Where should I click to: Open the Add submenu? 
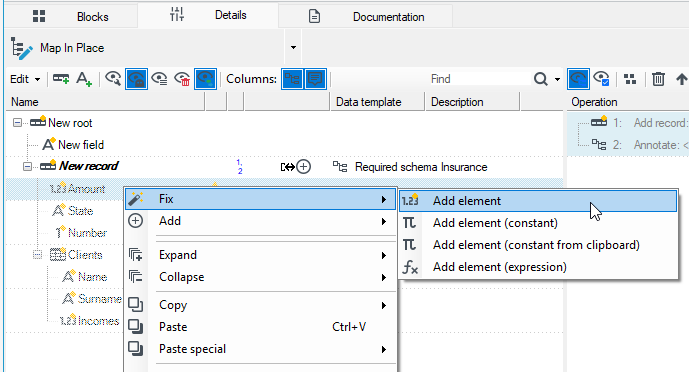click(x=261, y=221)
